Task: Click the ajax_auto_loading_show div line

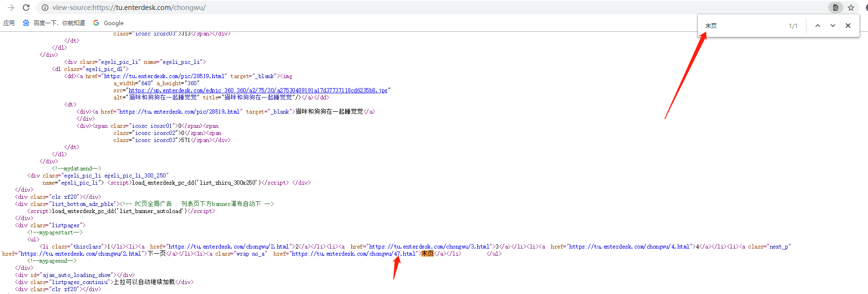Action: pos(75,275)
